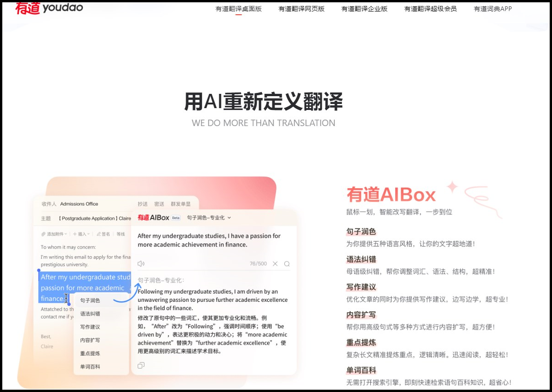Viewport: 552px width, 392px height.
Task: Click the 内容扩写 feature heading on the right
Action: tap(361, 315)
